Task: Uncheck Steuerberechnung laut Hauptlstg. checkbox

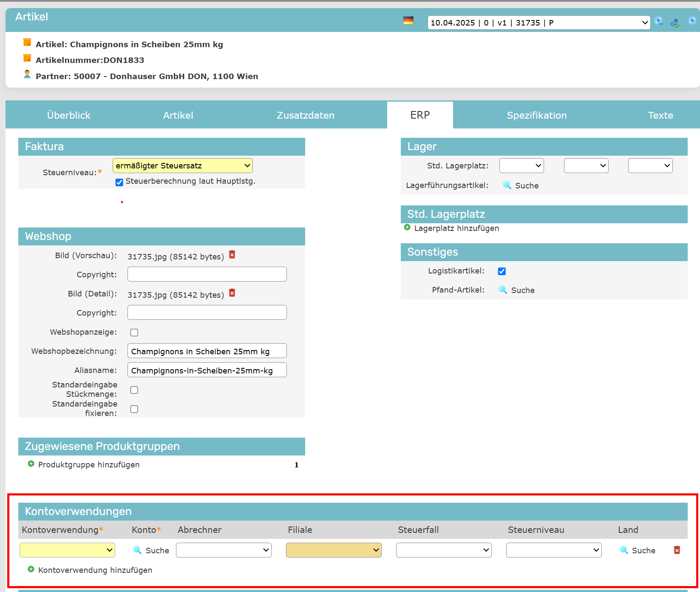Action: [x=119, y=182]
